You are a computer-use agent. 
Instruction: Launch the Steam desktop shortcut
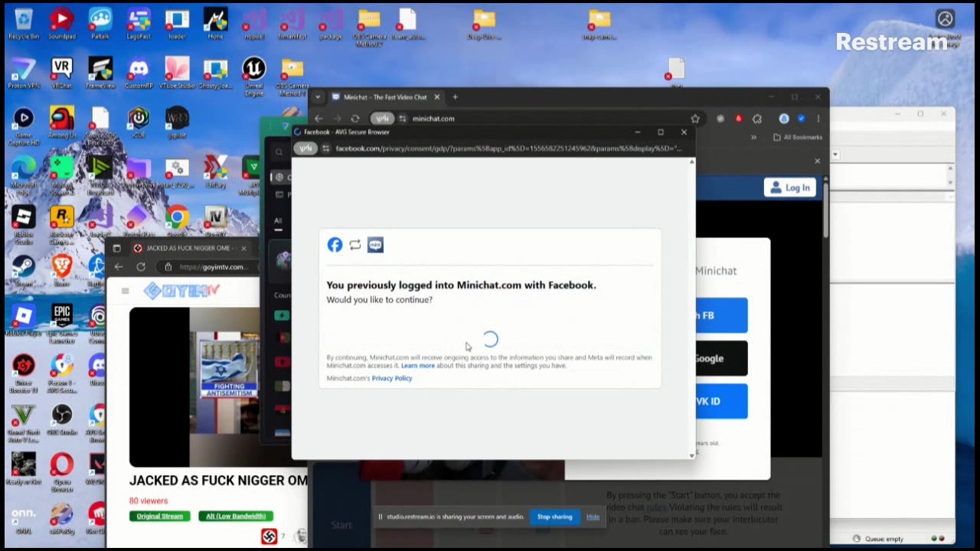pyautogui.click(x=24, y=272)
